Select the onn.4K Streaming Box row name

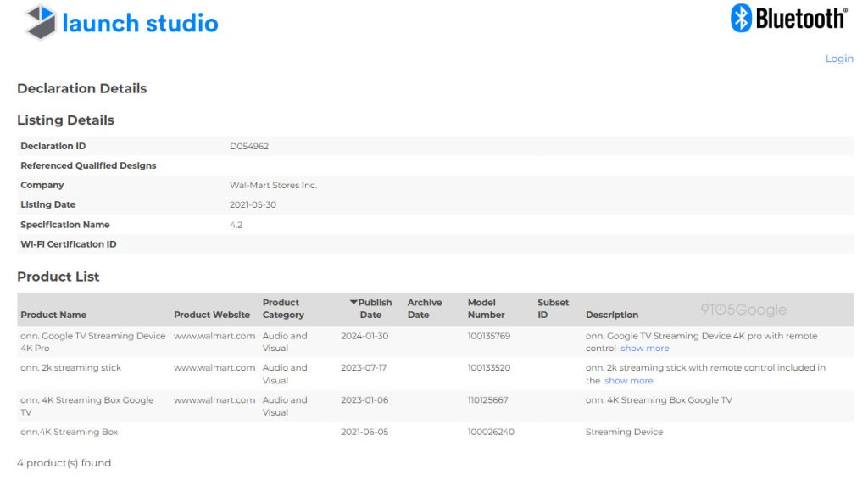click(x=70, y=432)
